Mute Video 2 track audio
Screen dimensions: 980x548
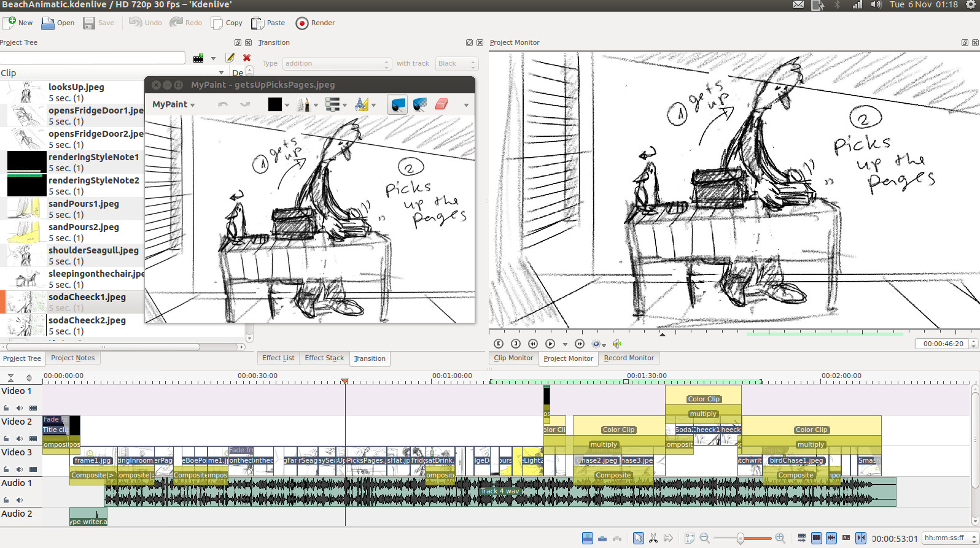click(x=20, y=439)
